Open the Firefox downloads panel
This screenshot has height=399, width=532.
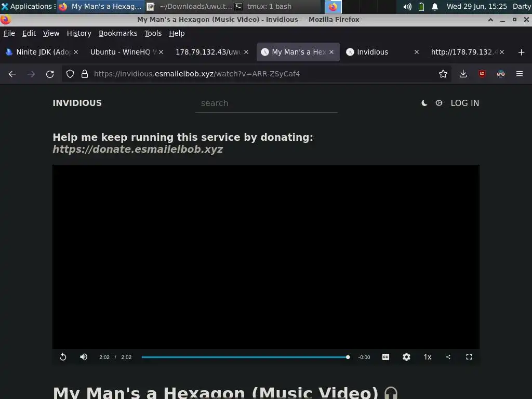[463, 74]
